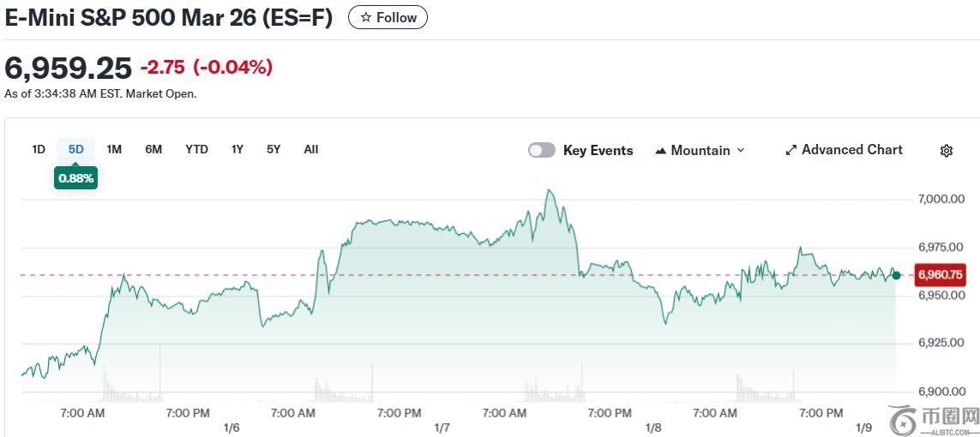Show the All time range
Image resolution: width=980 pixels, height=437 pixels.
click(x=310, y=149)
